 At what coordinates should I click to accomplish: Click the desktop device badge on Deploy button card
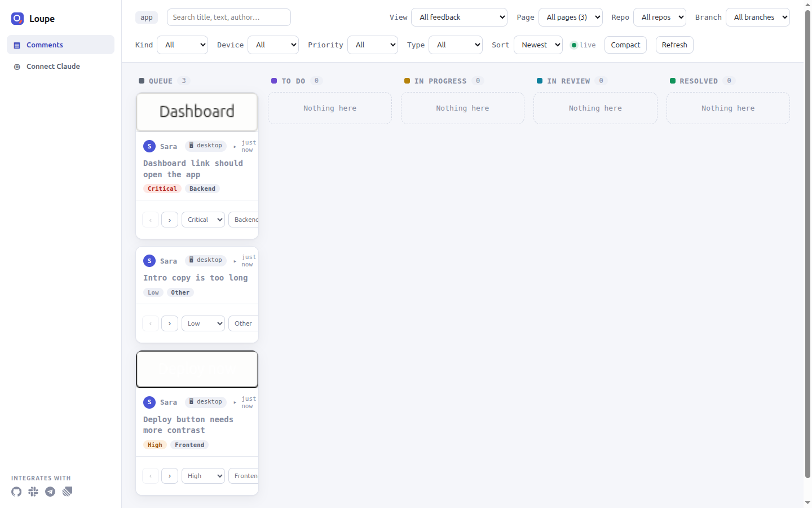[206, 402]
